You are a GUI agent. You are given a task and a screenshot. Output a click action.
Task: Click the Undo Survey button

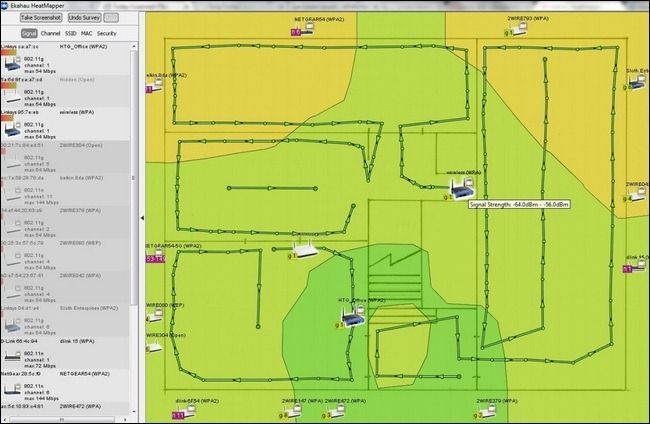[x=84, y=17]
